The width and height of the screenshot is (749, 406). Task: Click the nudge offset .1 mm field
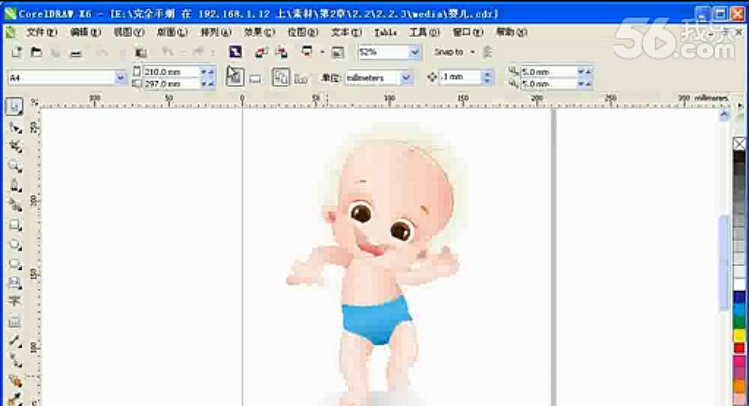pyautogui.click(x=460, y=77)
